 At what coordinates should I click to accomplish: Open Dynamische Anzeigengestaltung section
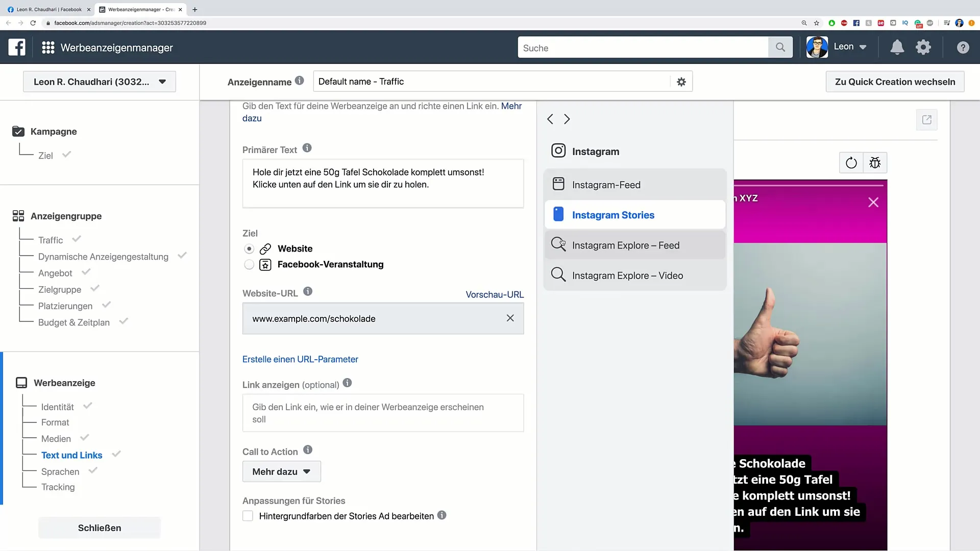click(x=103, y=257)
